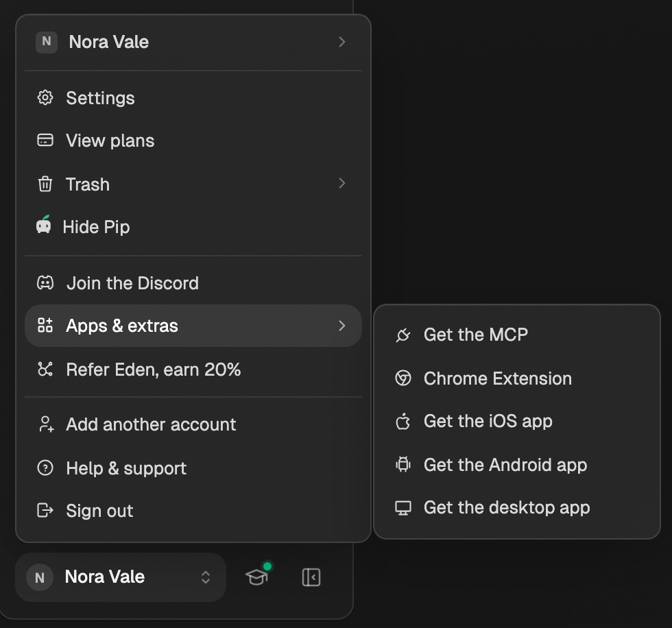The image size is (672, 628).
Task: Select Apps & extras menu item
Action: pyautogui.click(x=193, y=326)
